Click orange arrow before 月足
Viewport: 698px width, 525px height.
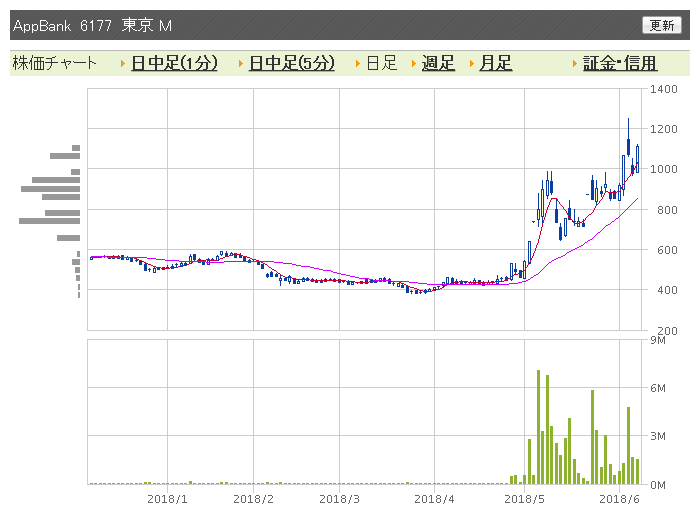471,64
